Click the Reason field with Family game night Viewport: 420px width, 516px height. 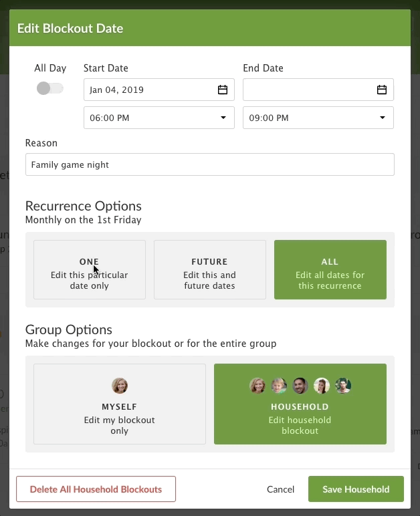210,164
